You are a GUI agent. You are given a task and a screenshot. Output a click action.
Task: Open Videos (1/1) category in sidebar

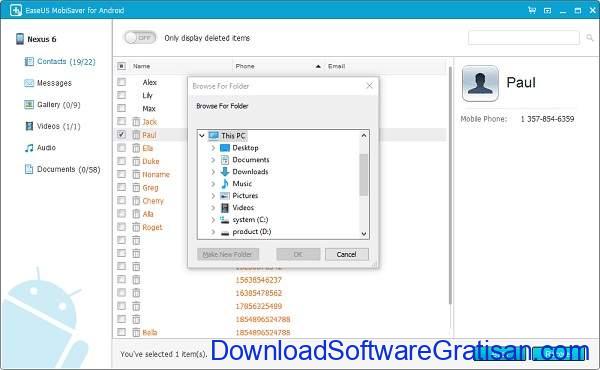point(52,126)
